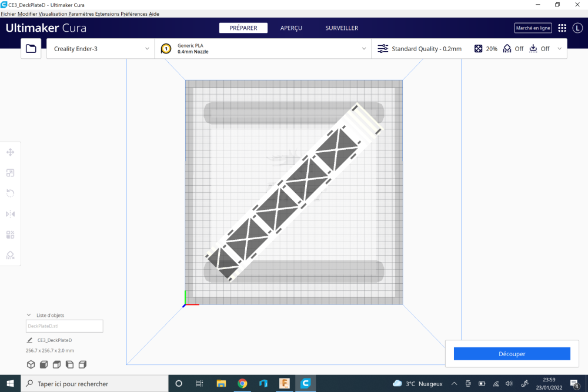The image size is (588, 392).
Task: Click the infill 20% icon
Action: (478, 49)
